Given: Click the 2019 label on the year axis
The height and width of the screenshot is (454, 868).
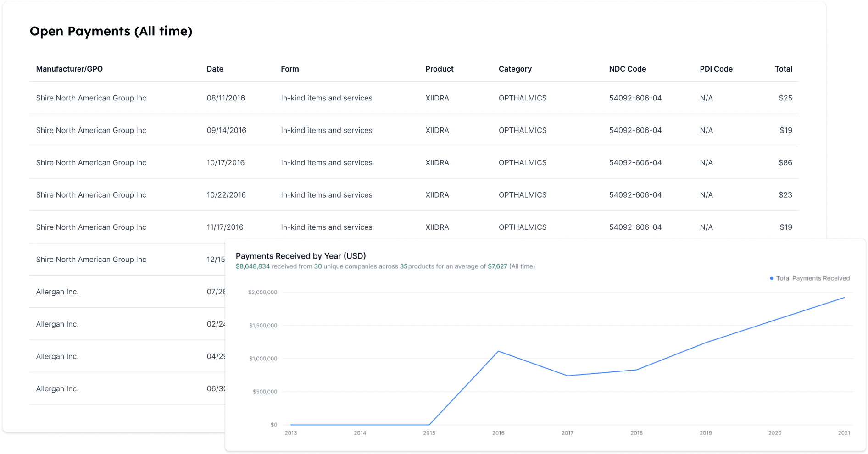Looking at the screenshot, I should coord(706,433).
